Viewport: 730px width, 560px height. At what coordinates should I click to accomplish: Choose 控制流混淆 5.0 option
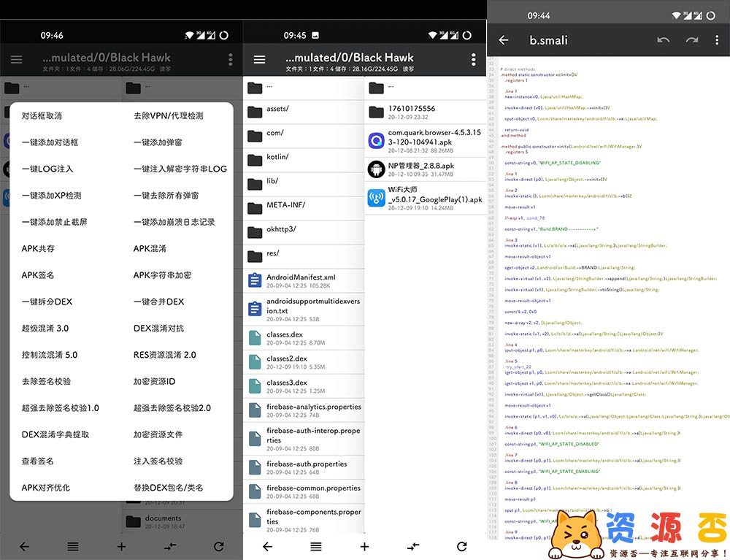(x=50, y=355)
